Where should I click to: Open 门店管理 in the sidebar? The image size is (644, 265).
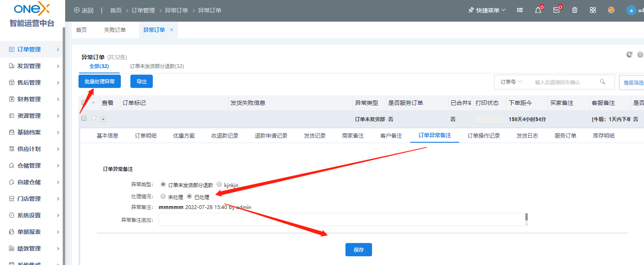click(32, 199)
